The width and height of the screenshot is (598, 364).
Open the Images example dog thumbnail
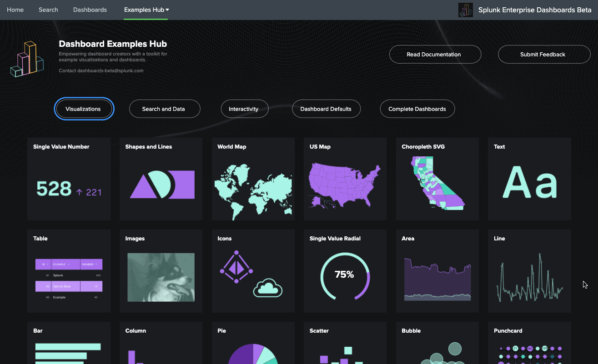[x=161, y=277]
